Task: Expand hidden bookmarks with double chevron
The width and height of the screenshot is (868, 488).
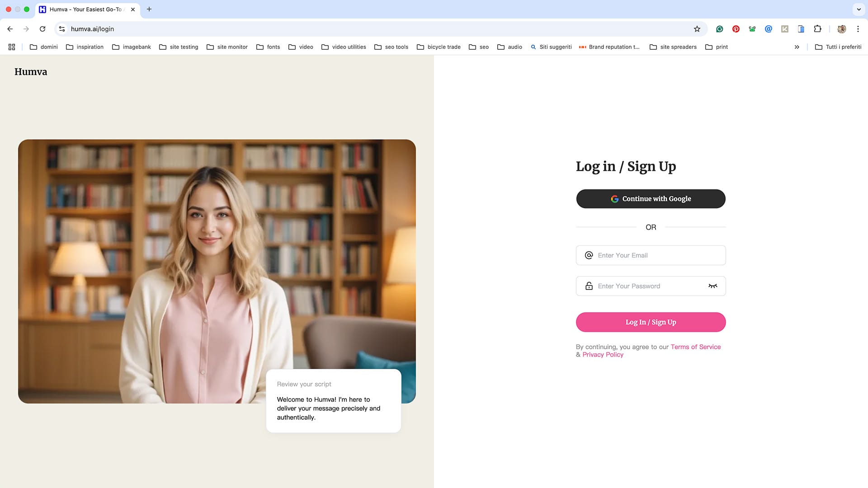Action: (x=797, y=47)
